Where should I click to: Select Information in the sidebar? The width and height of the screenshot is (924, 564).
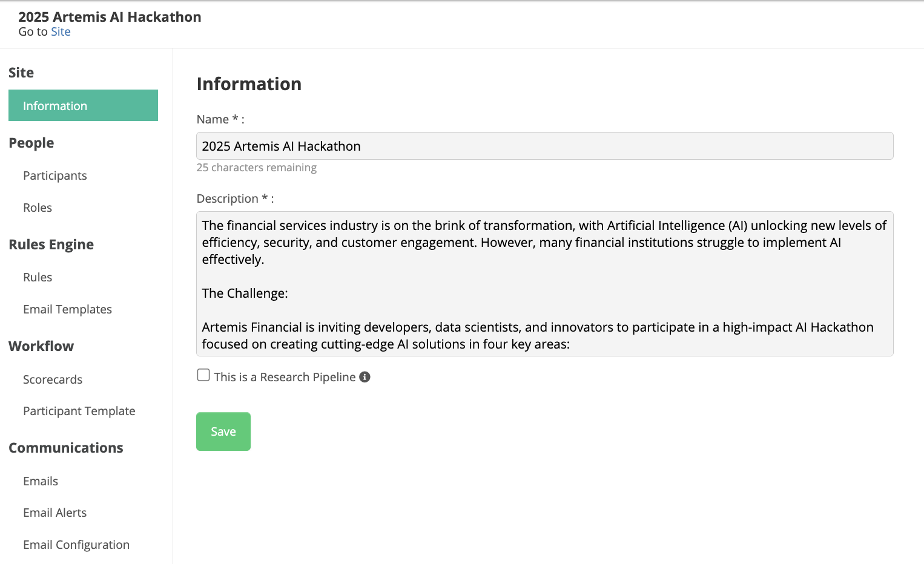83,105
